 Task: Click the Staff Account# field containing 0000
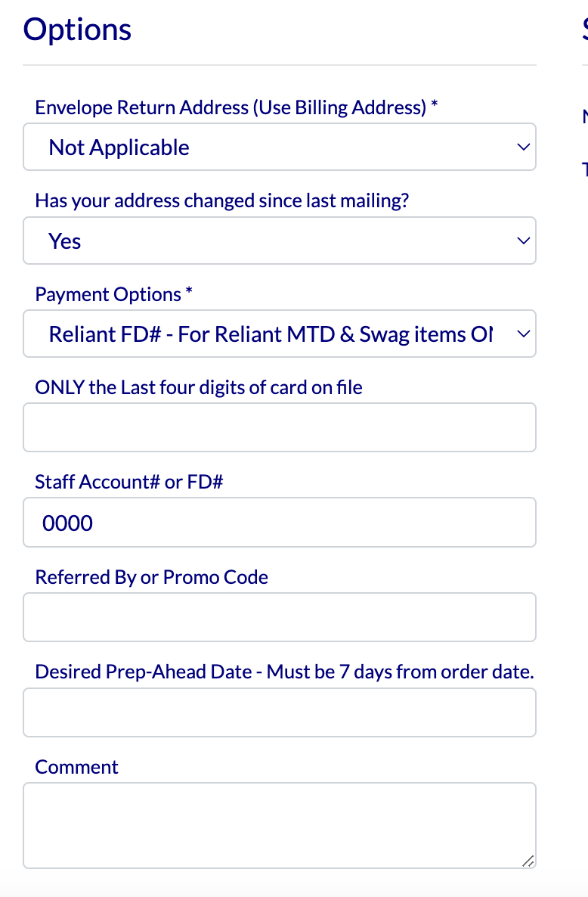click(279, 523)
